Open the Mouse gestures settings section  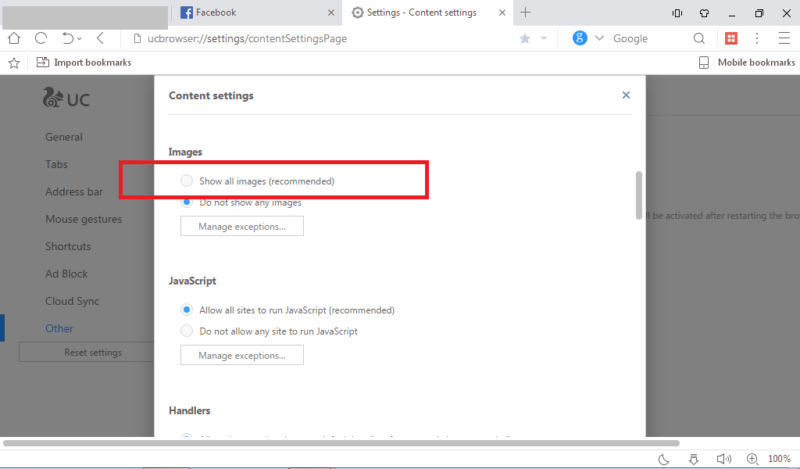pyautogui.click(x=84, y=219)
